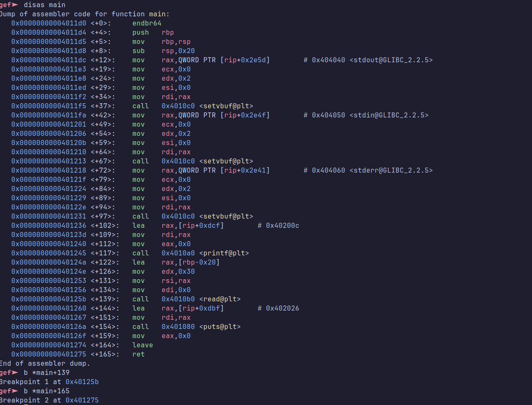
Task: Click the comment address 0x40200c
Action: 282,225
